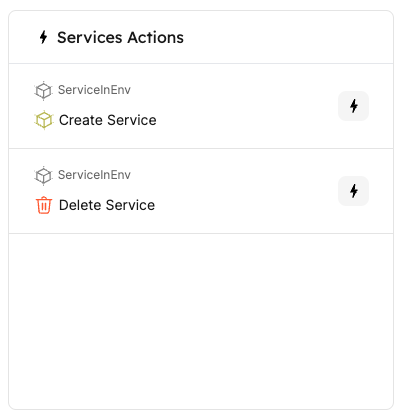Click the gray cube icon above Delete Service
This screenshot has height=420, width=402.
43,175
